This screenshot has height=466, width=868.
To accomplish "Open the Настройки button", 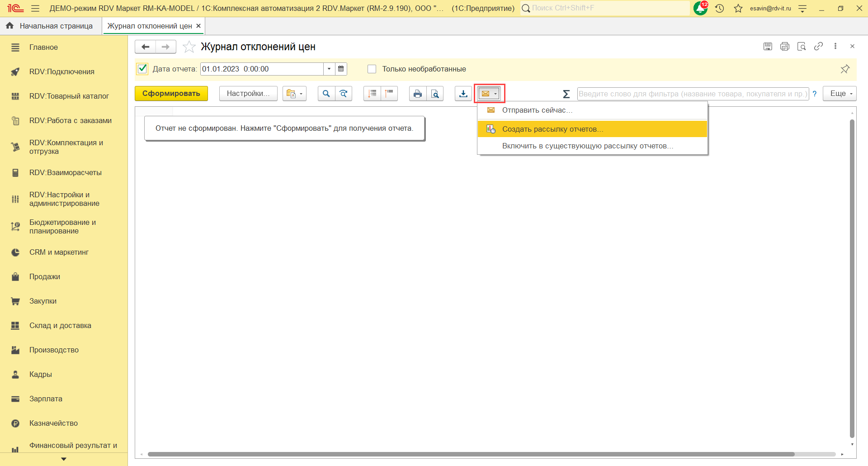I will point(248,94).
